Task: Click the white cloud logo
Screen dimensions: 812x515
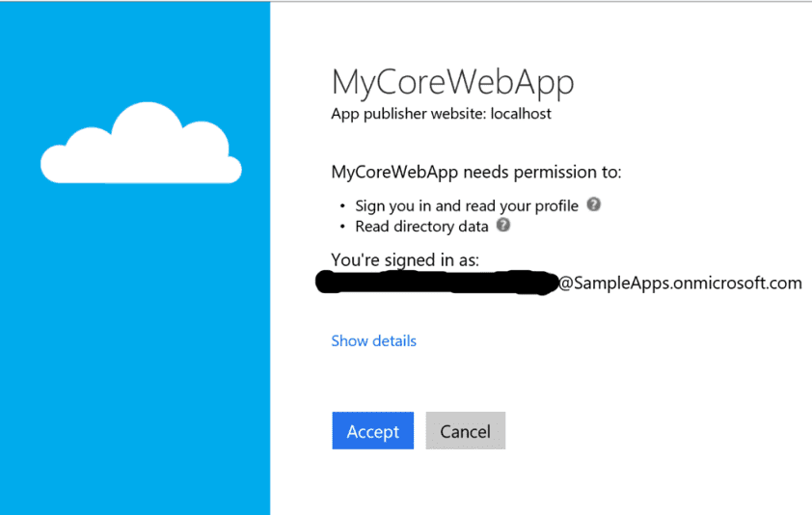Action: click(x=141, y=143)
